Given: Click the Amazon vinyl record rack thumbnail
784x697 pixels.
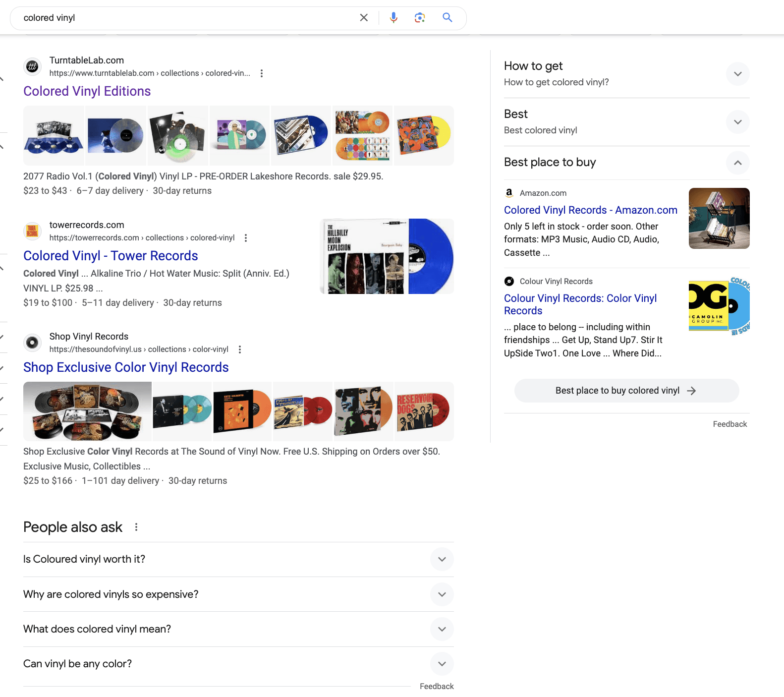Looking at the screenshot, I should coord(719,218).
